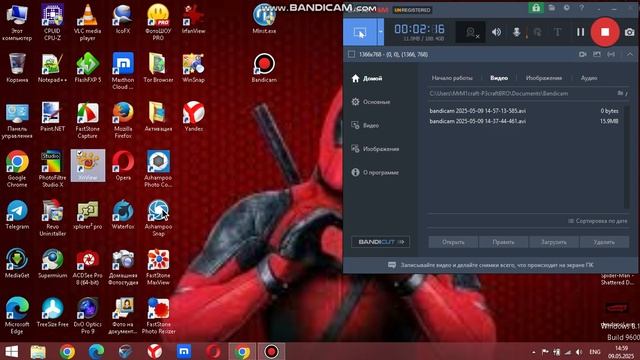
Task: Open Notepad++ desktop icon
Action: (52, 68)
